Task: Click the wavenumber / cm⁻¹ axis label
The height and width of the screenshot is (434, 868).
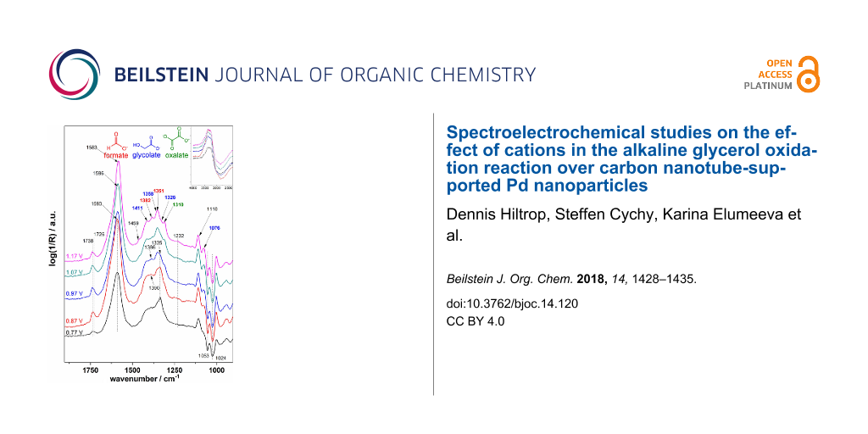Action: click(143, 378)
